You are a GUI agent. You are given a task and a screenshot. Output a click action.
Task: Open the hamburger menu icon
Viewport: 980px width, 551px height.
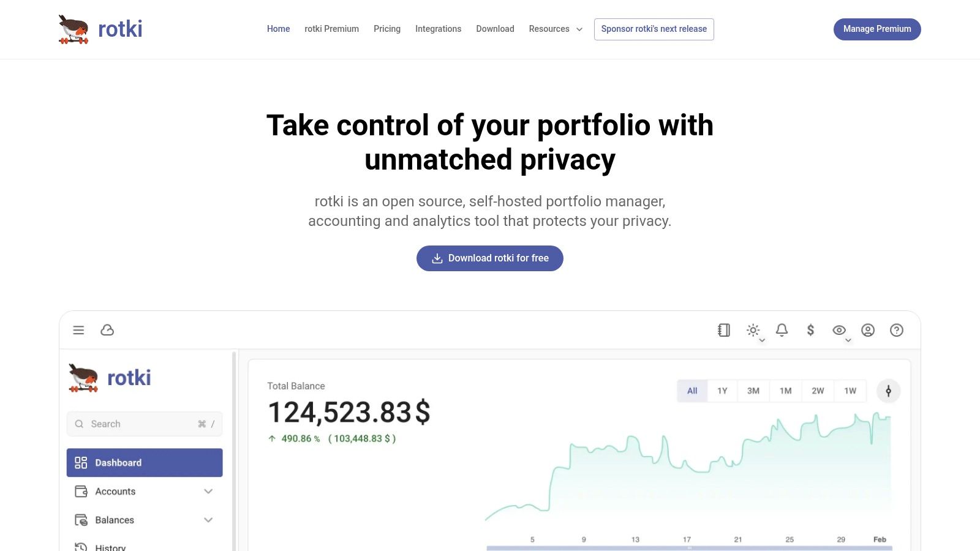click(78, 331)
